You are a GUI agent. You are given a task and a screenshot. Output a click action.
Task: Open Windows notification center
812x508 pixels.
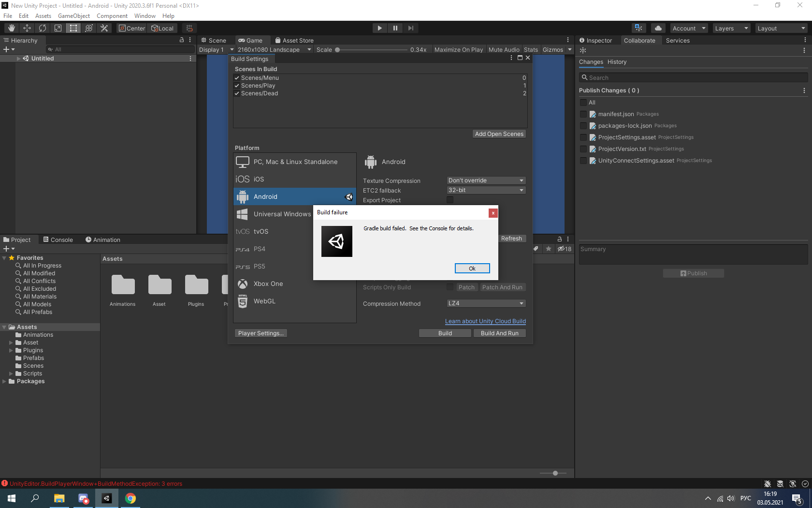point(797,499)
